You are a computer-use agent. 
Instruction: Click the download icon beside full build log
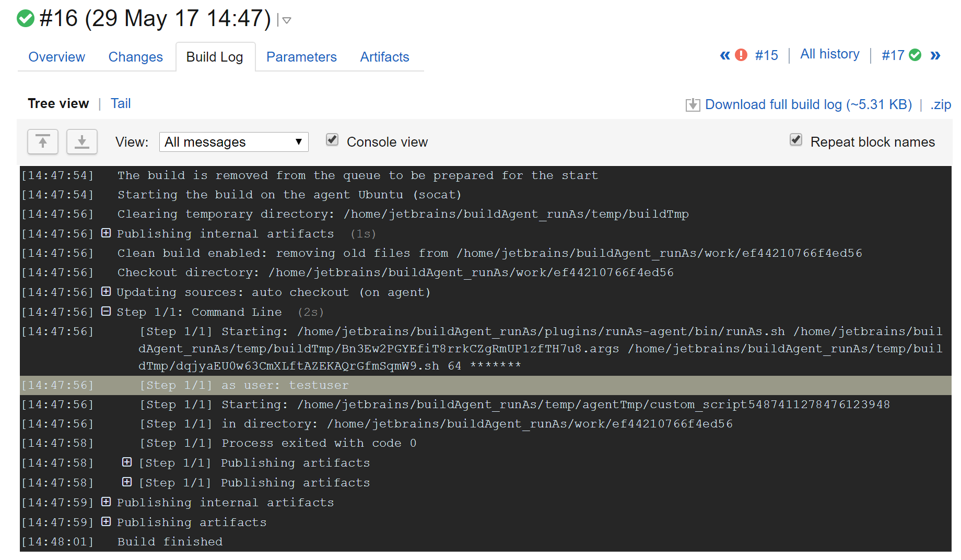(x=693, y=105)
